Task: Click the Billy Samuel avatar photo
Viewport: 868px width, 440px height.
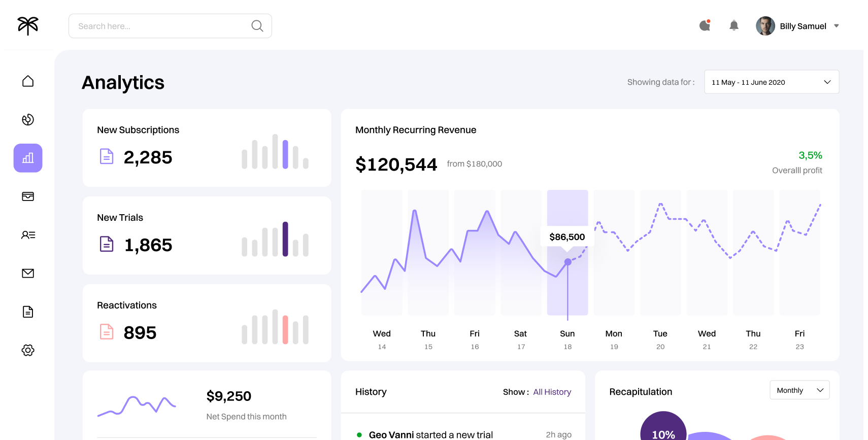Action: (765, 26)
